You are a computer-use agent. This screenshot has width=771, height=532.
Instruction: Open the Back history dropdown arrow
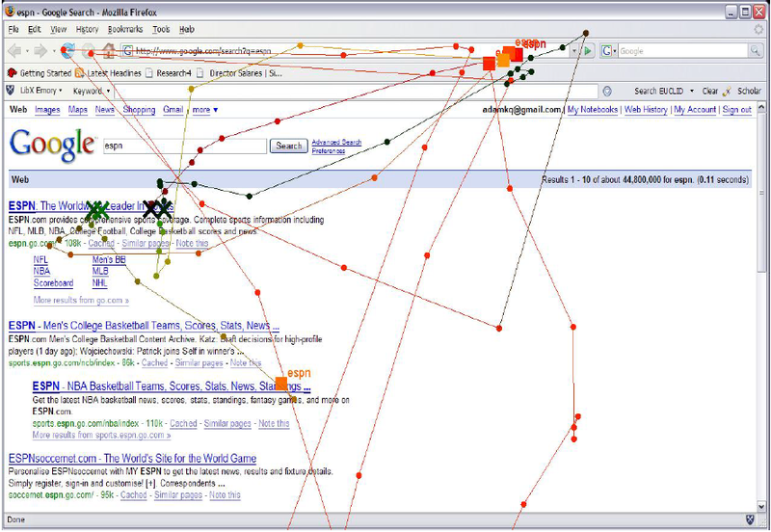(27, 51)
